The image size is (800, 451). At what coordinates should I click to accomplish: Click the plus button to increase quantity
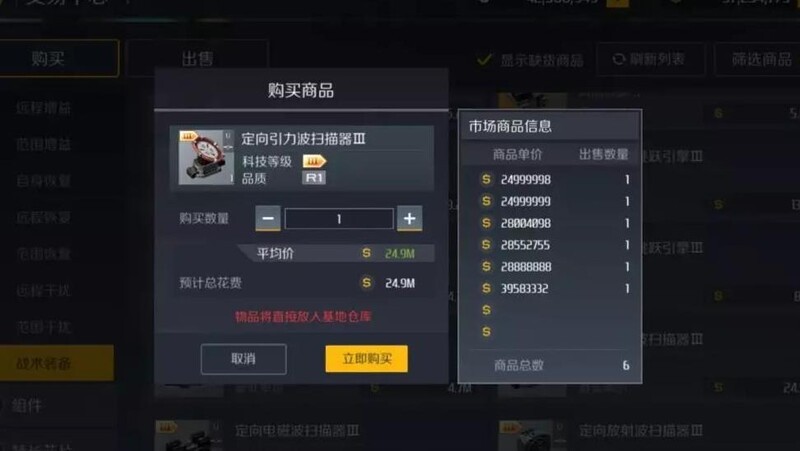coord(409,218)
